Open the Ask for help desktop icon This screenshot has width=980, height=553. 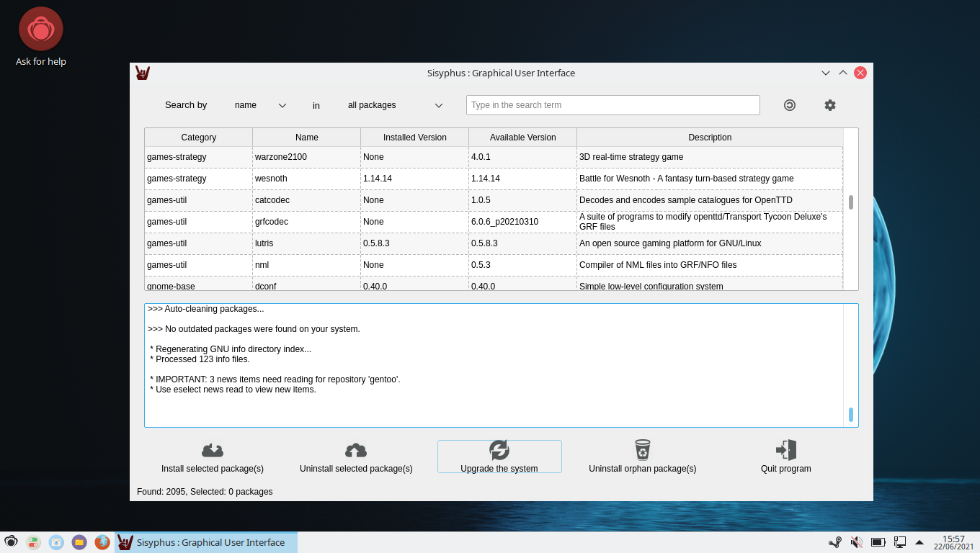click(41, 37)
